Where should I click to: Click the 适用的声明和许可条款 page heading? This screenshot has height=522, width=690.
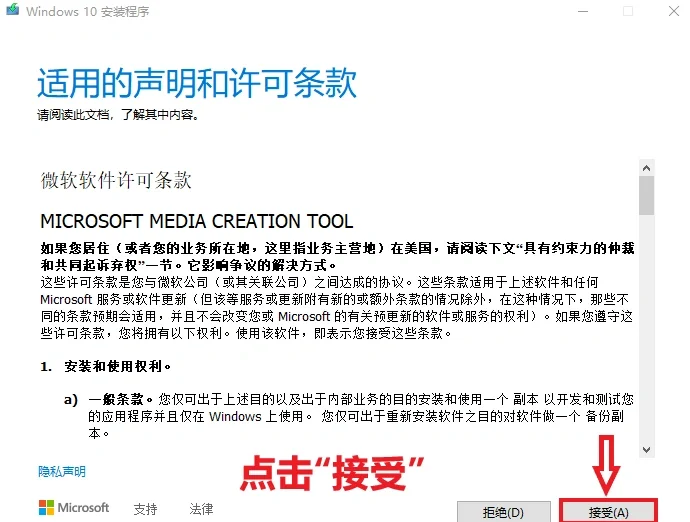(196, 83)
